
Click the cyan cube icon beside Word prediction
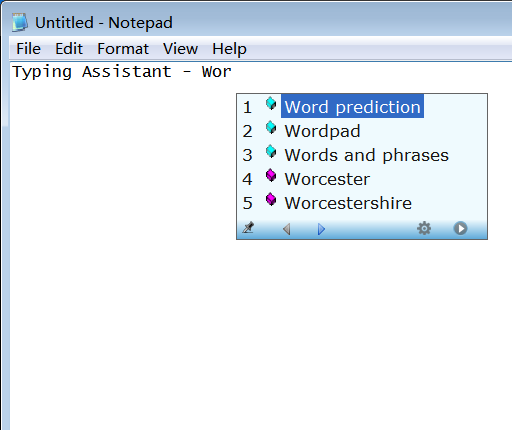pos(271,104)
